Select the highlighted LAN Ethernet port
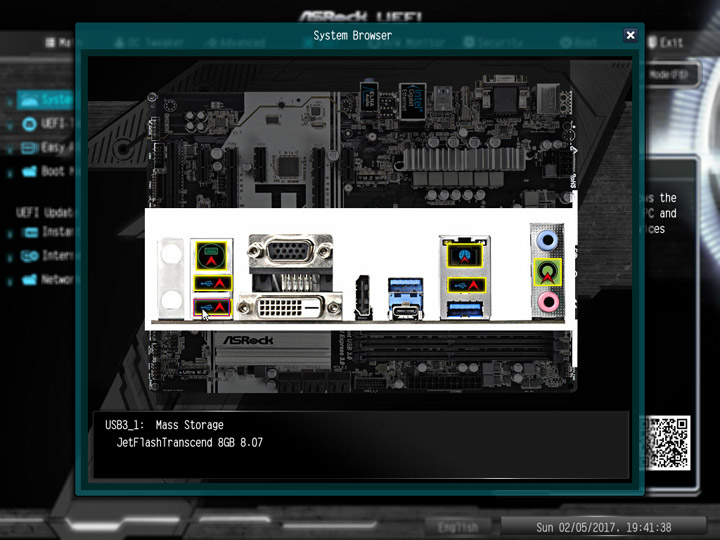The height and width of the screenshot is (540, 720). tap(464, 256)
